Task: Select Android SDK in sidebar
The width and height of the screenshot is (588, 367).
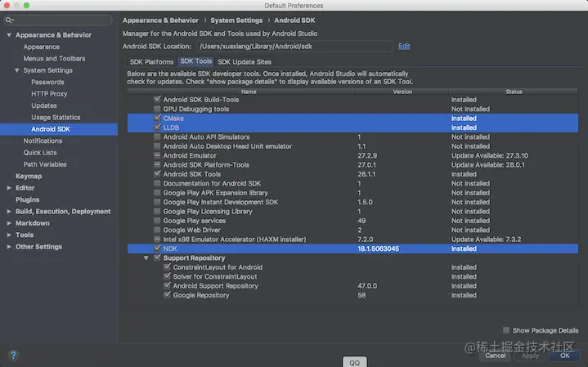Action: coord(59,129)
